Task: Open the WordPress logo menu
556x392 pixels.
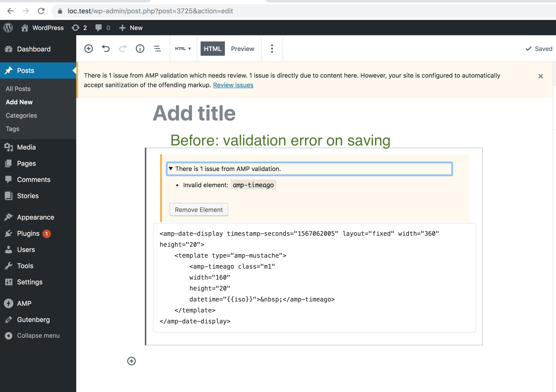Action: tap(8, 28)
